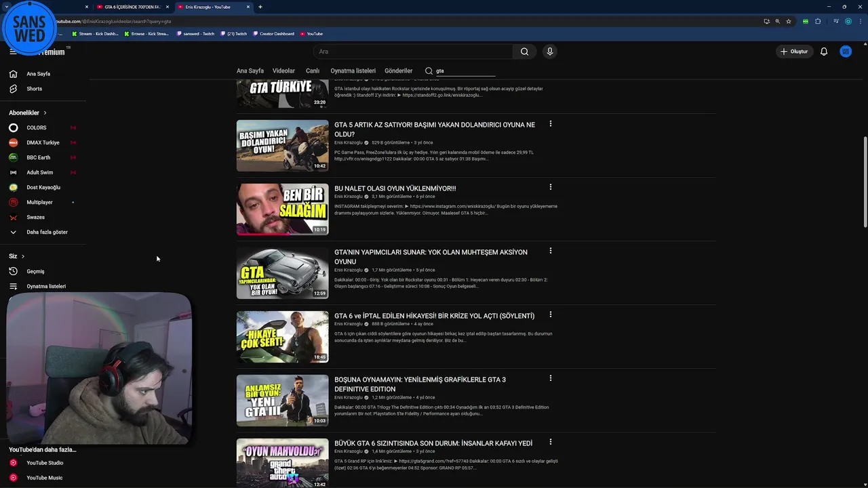
Task: Open options for GTA 5 ARTIK AZ SATIYOR video
Action: pos(551,123)
